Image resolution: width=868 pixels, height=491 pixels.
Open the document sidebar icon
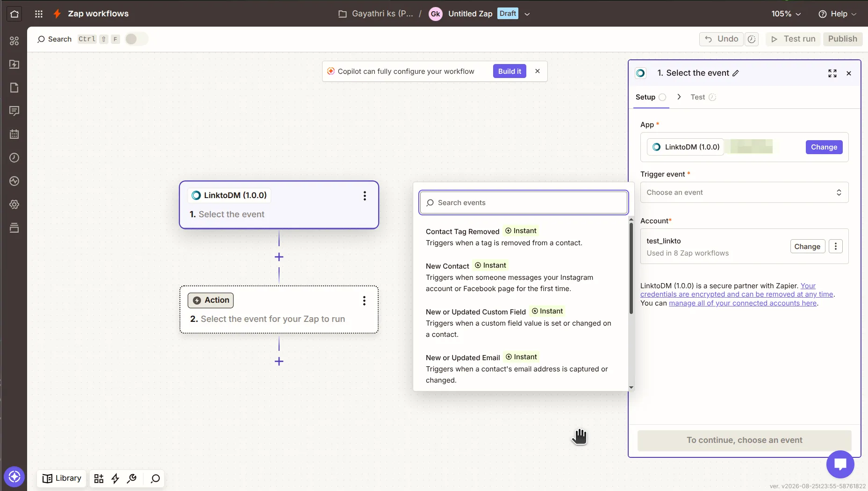click(14, 88)
